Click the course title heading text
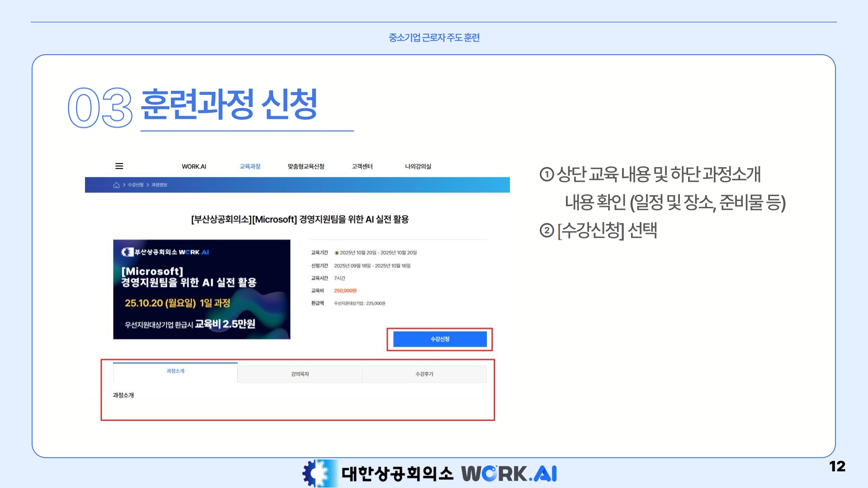Viewport: 868px width, 488px height. point(300,220)
